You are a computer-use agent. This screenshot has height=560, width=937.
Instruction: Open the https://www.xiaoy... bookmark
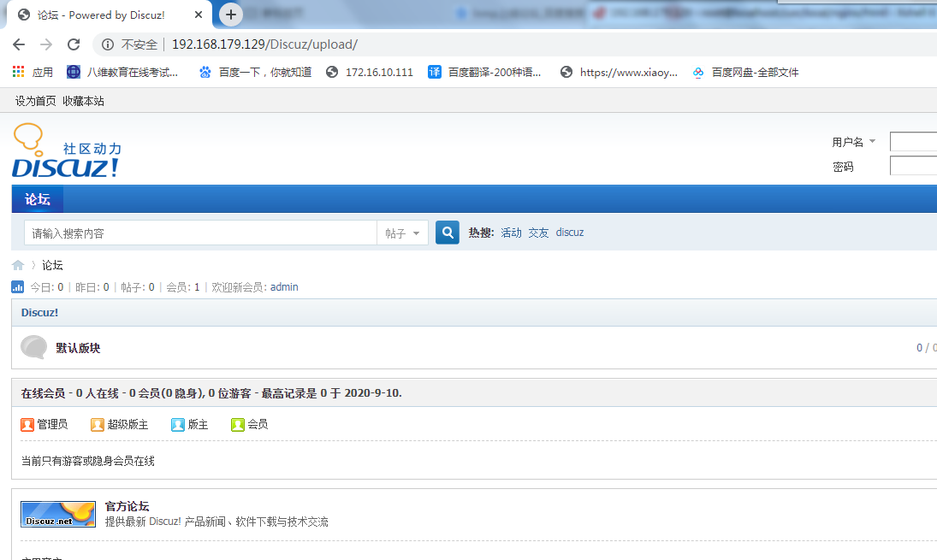pyautogui.click(x=619, y=72)
